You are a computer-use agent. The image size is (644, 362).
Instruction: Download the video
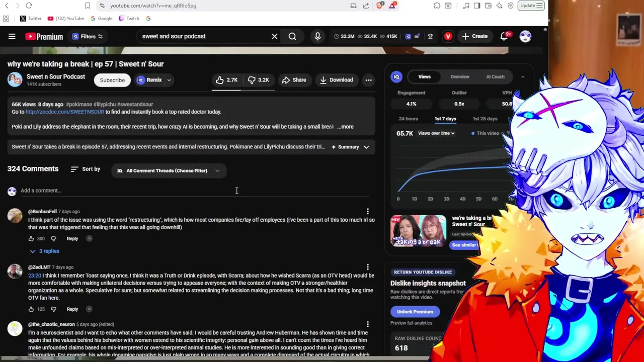(336, 80)
